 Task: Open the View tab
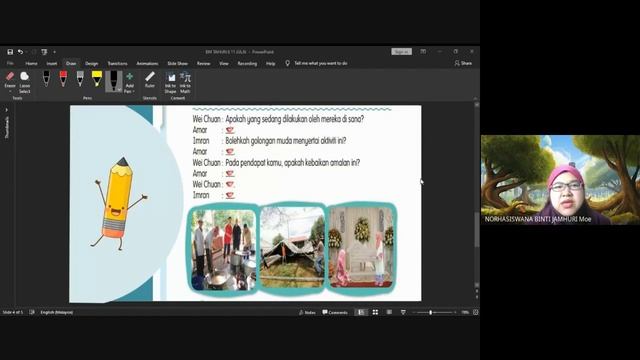tap(224, 63)
